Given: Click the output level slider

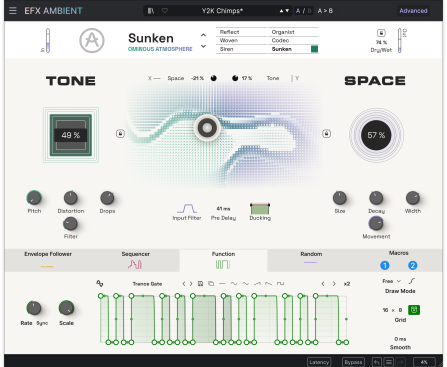Looking at the screenshot, I should point(400,40).
